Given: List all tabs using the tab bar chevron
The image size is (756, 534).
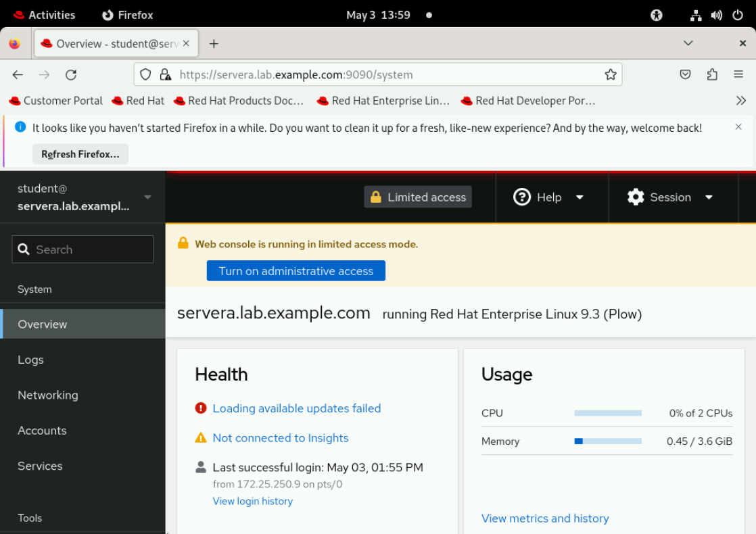Looking at the screenshot, I should coord(688,44).
